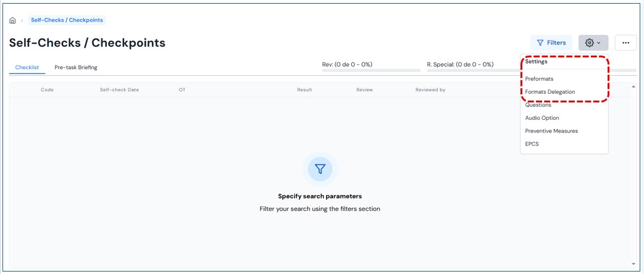This screenshot has width=644, height=274.
Task: Select Preformats from Settings menu
Action: (539, 79)
